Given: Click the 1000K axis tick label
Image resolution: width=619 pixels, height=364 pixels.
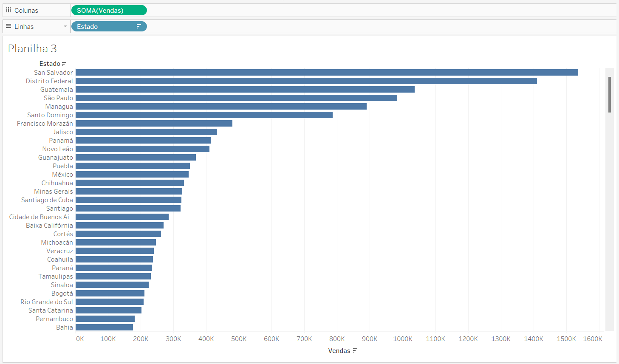Looking at the screenshot, I should coord(403,339).
